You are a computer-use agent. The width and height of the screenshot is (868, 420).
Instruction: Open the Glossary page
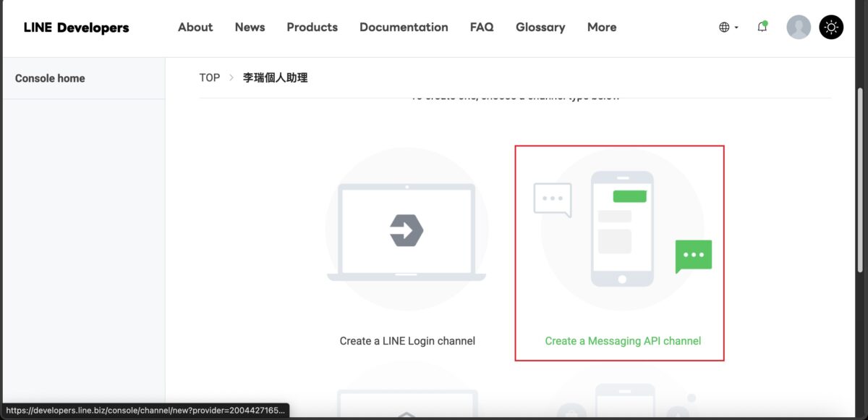pos(540,27)
